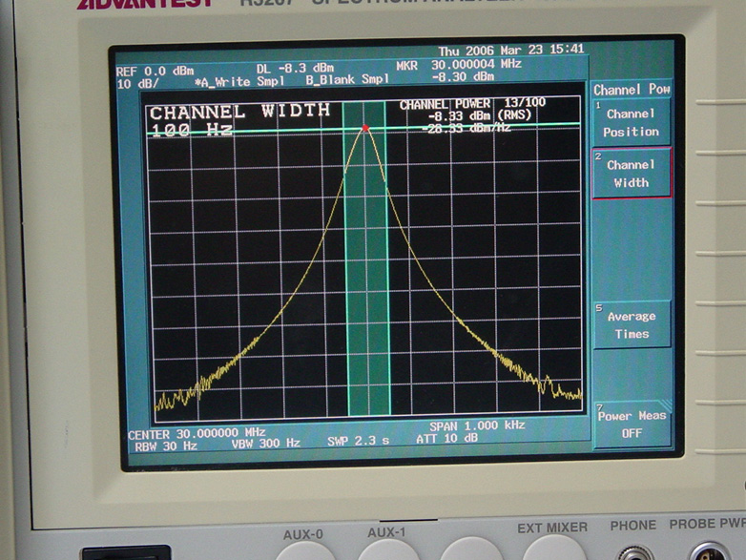Open the Average Times setting
Viewport: 746px width, 560px height.
point(632,324)
